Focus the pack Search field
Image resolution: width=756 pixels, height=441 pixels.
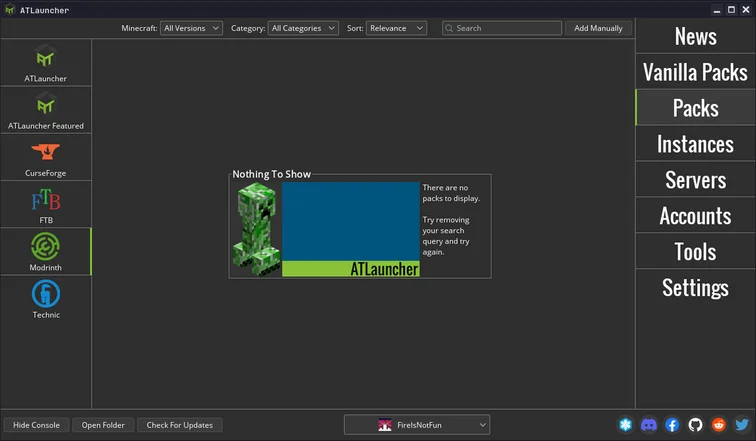coord(507,28)
